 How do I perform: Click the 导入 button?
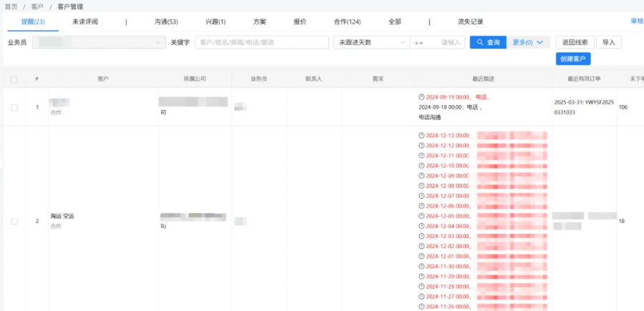(608, 43)
